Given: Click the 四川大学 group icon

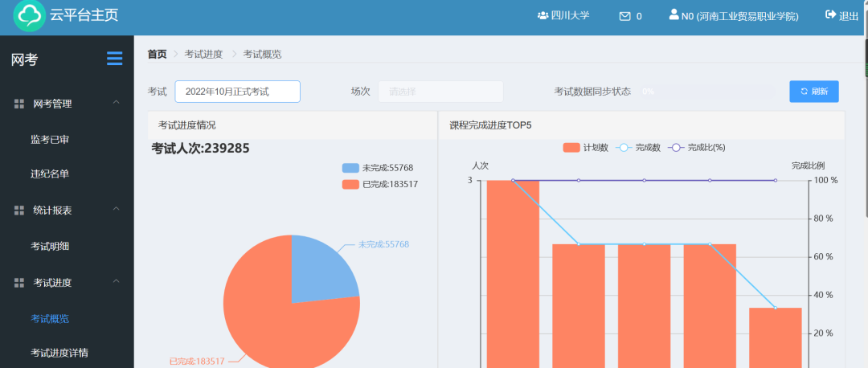Looking at the screenshot, I should tap(542, 15).
